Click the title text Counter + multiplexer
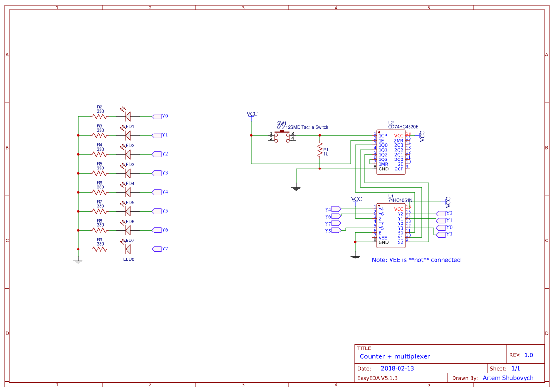This screenshot has width=554, height=392. point(394,356)
